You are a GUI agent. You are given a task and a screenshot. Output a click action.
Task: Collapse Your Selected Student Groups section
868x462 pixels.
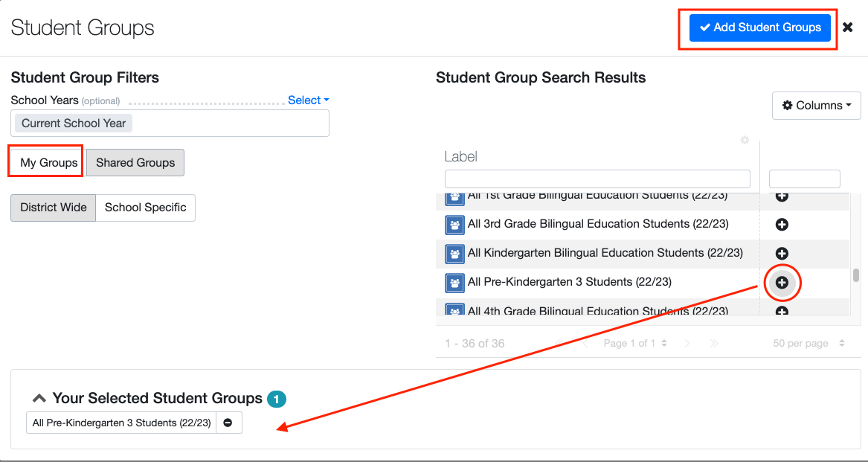[39, 398]
